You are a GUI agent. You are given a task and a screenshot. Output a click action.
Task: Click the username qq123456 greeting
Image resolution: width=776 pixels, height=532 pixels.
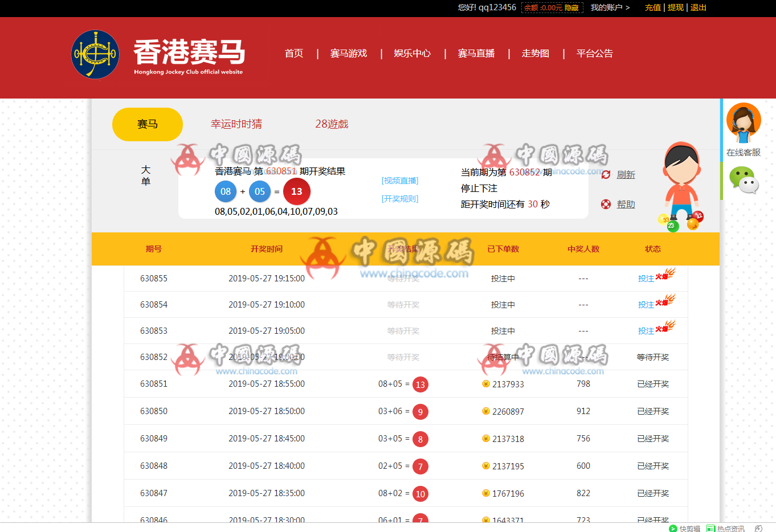(x=487, y=7)
